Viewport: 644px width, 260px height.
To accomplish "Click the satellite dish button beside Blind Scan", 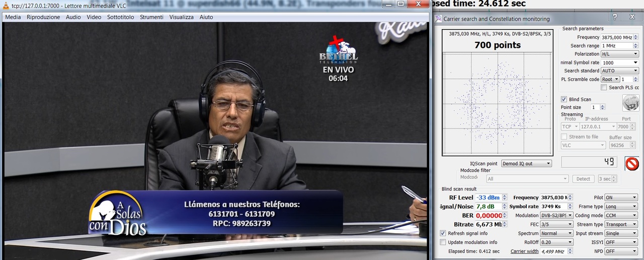I will pyautogui.click(x=630, y=103).
